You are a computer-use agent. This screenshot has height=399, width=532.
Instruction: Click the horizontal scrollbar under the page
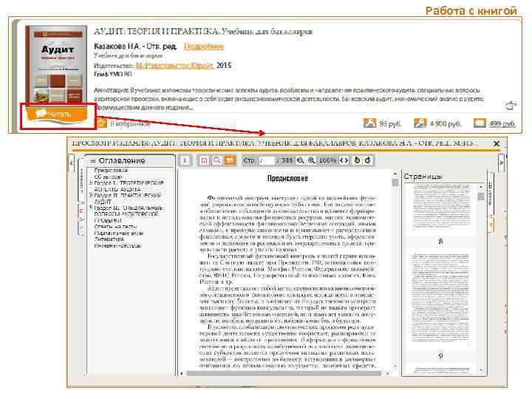284,374
